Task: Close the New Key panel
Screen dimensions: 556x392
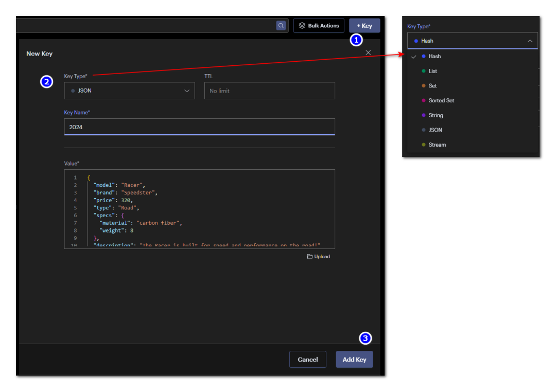Action: pyautogui.click(x=368, y=53)
